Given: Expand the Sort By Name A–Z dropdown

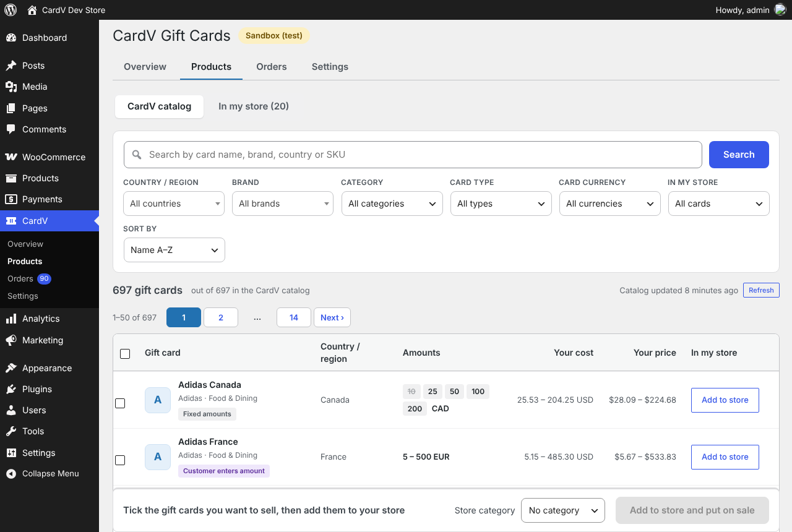Looking at the screenshot, I should (x=174, y=250).
